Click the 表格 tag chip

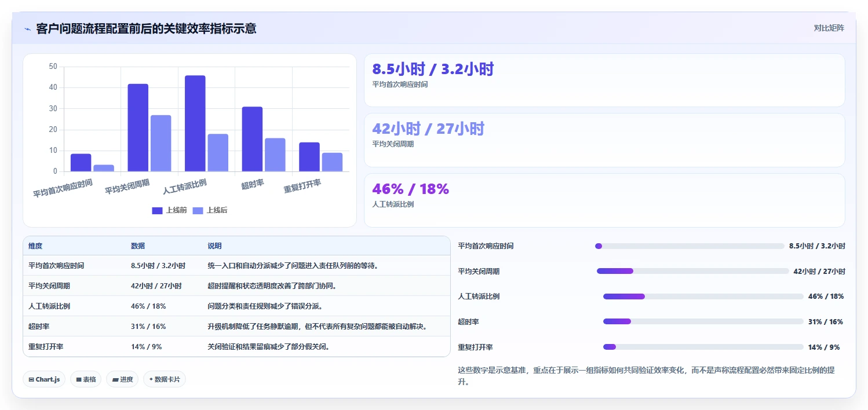pyautogui.click(x=86, y=379)
